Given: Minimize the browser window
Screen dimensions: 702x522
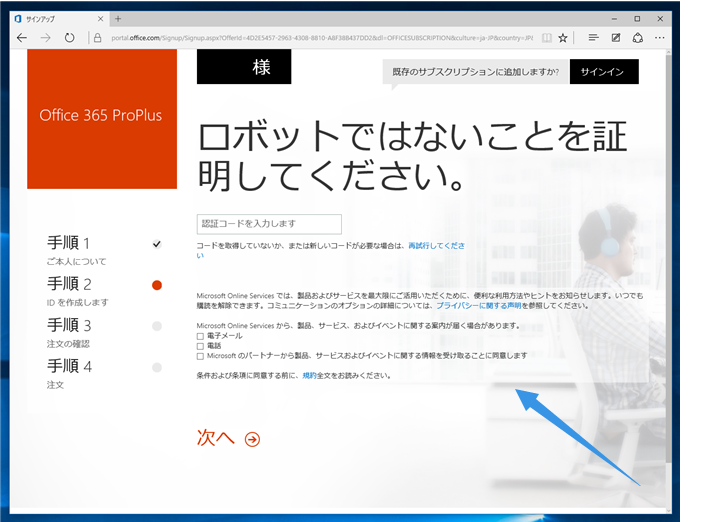Looking at the screenshot, I should [x=614, y=19].
